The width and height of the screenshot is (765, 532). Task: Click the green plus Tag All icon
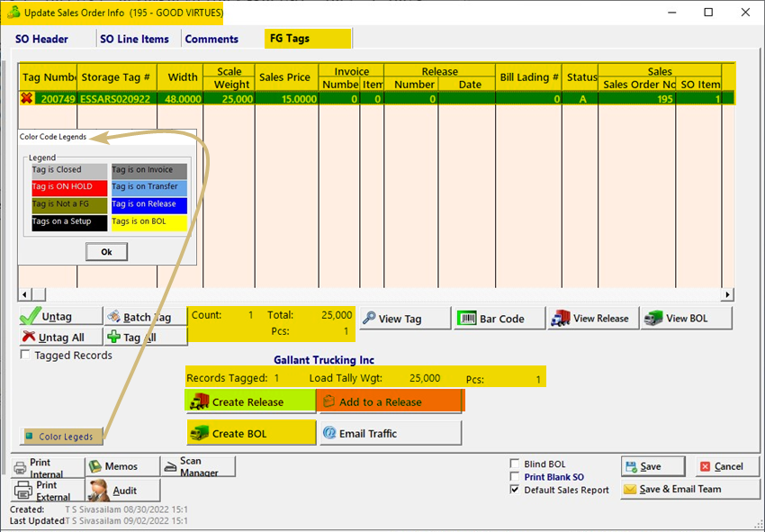113,337
